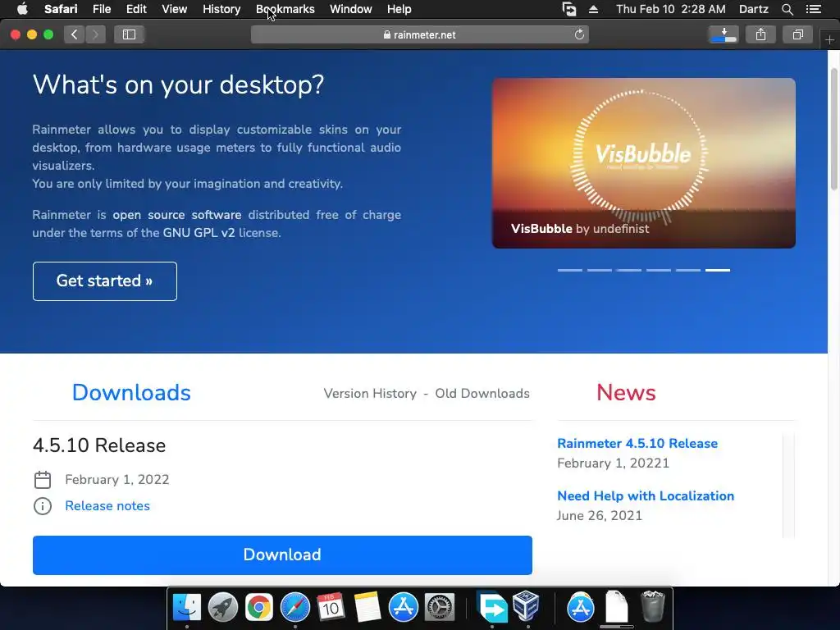The width and height of the screenshot is (840, 630).
Task: Select the second carousel indicator
Action: (x=600, y=270)
